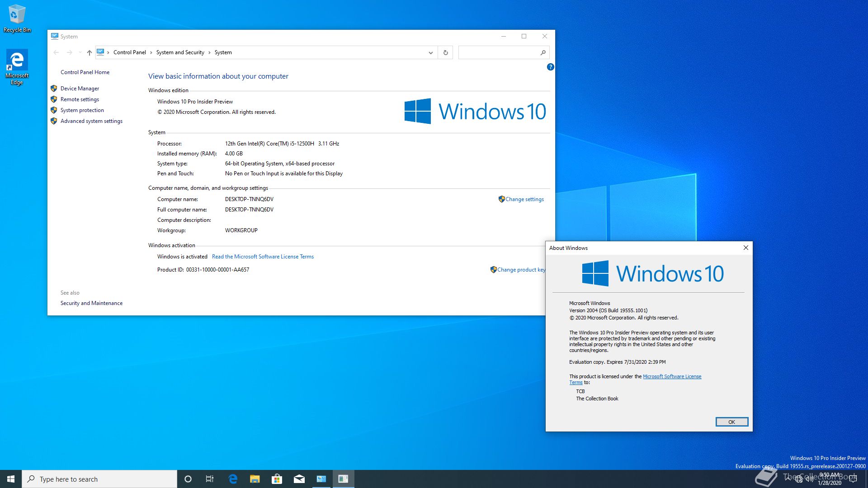This screenshot has height=488, width=868.
Task: Close the System window
Action: pyautogui.click(x=545, y=36)
